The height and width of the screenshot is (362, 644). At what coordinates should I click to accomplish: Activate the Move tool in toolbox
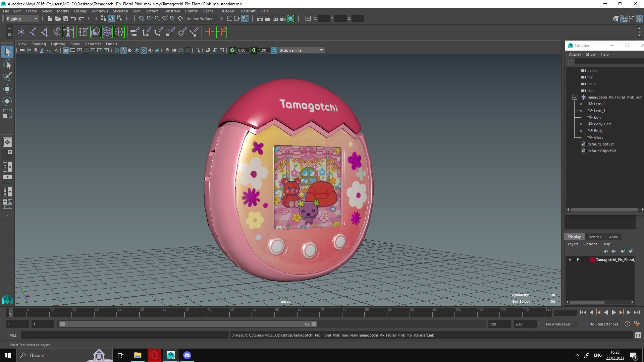click(7, 89)
